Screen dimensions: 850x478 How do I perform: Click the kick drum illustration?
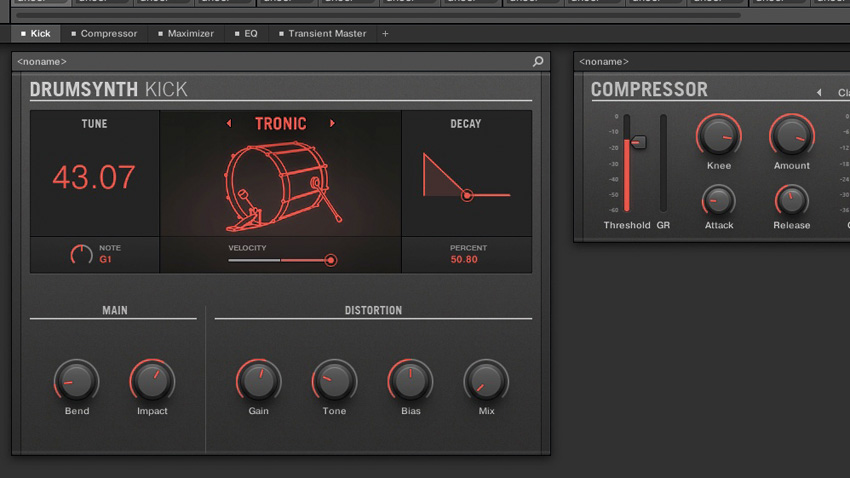point(283,186)
